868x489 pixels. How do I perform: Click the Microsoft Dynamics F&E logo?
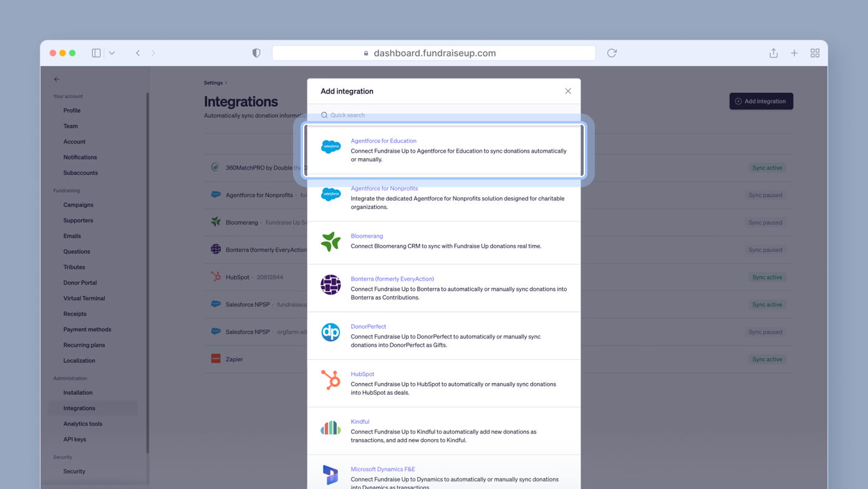330,475
